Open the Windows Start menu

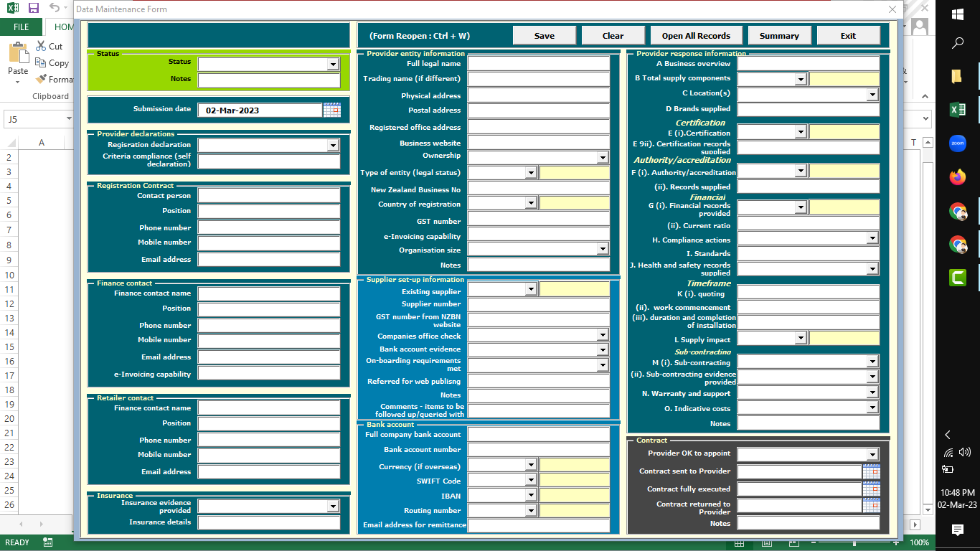click(x=958, y=14)
